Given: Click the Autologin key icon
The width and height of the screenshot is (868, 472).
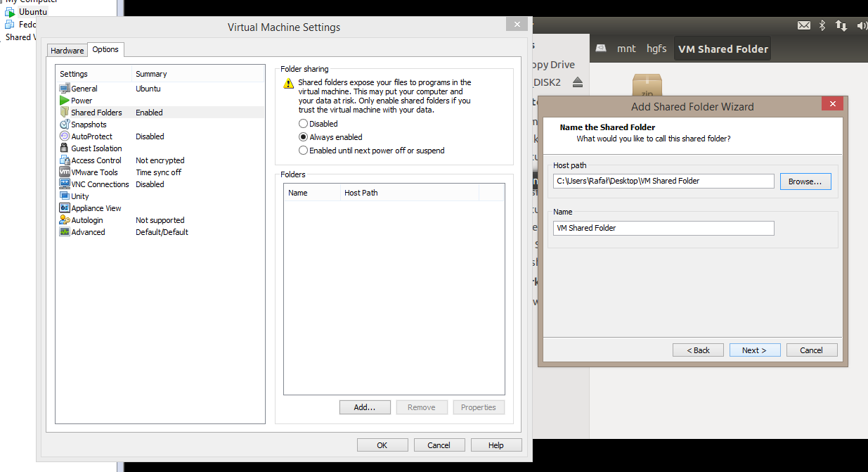Looking at the screenshot, I should tap(64, 220).
